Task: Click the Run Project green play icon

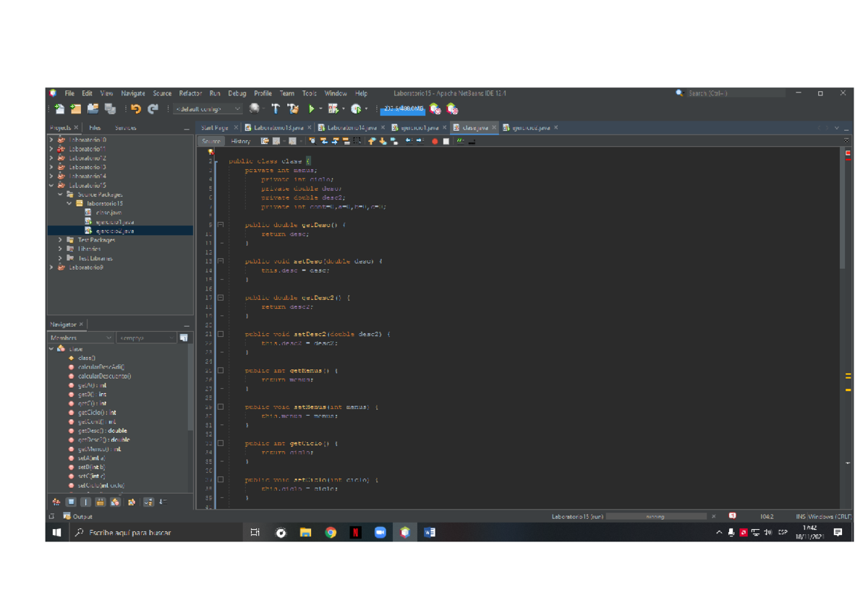Action: (x=312, y=109)
